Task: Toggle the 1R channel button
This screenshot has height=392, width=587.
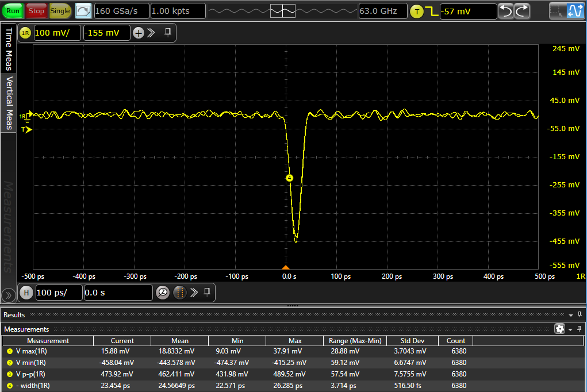Action: (25, 33)
